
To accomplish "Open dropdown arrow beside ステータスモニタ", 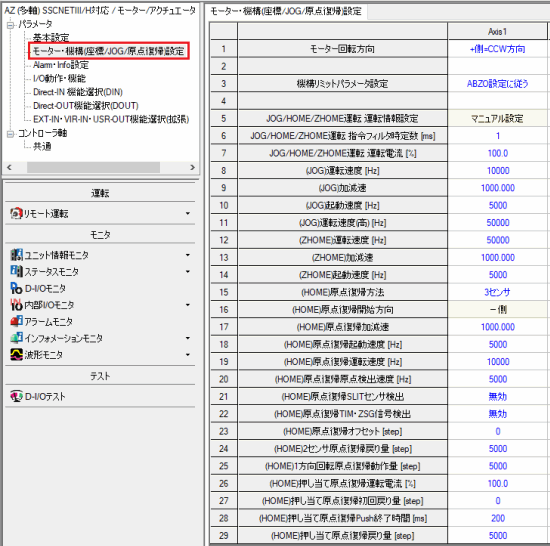I will point(188,271).
